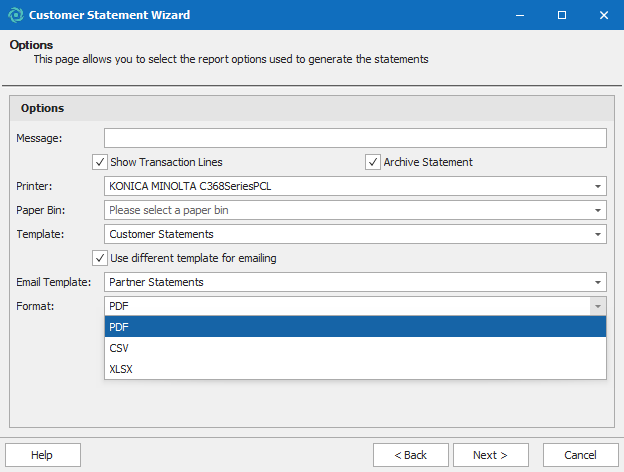Click the Help button
Image resolution: width=624 pixels, height=472 pixels.
click(42, 455)
